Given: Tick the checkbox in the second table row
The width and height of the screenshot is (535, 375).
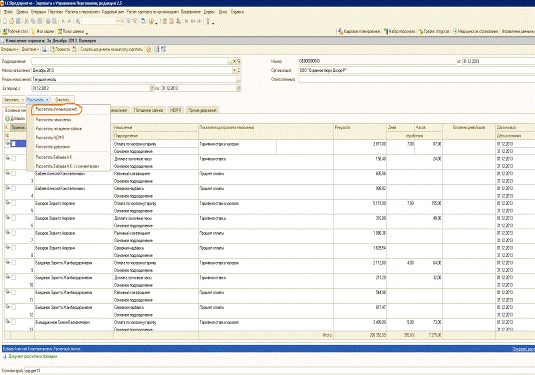Looking at the screenshot, I should [x=14, y=159].
